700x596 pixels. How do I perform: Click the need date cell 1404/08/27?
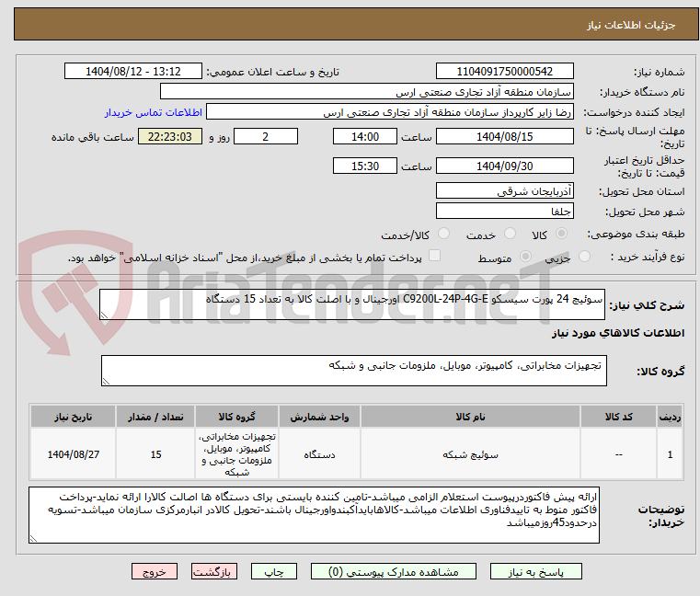tap(74, 454)
